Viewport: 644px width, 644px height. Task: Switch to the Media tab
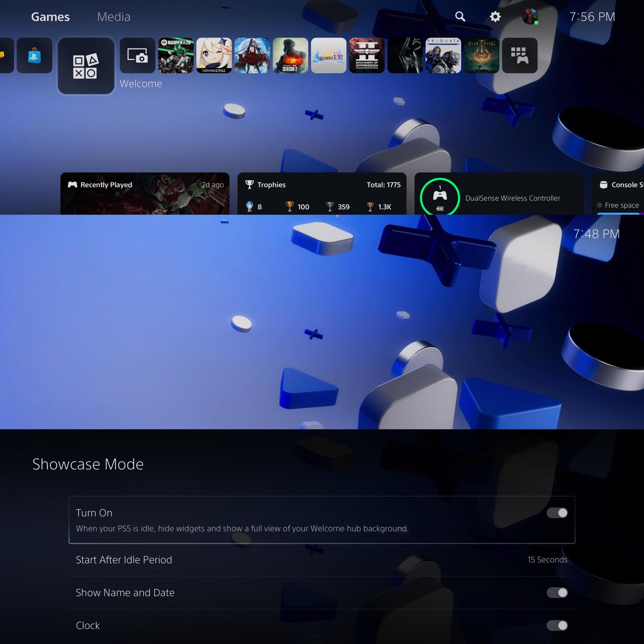(x=114, y=17)
